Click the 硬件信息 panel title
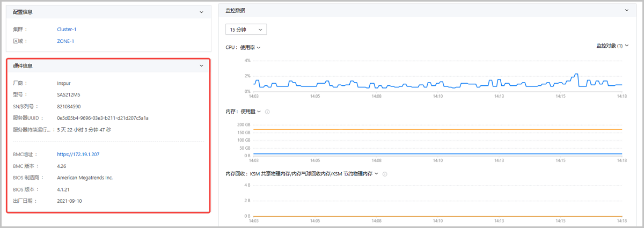The image size is (644, 228). (x=23, y=66)
